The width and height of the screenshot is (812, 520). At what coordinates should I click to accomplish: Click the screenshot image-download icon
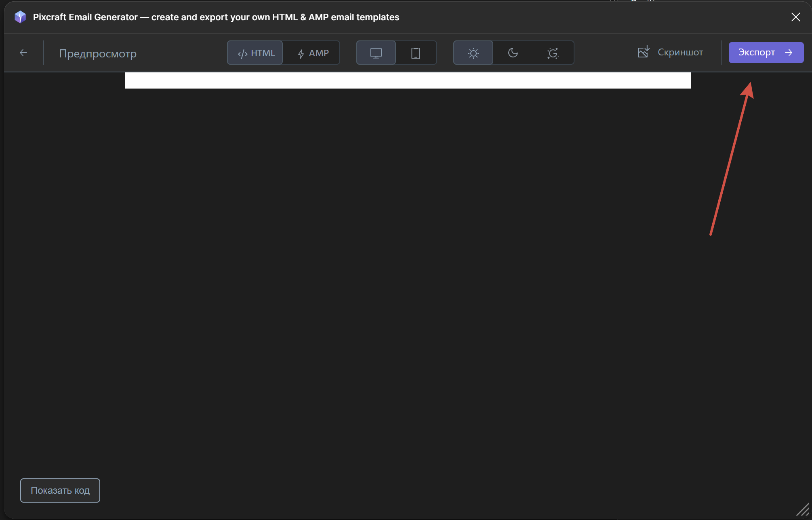tap(643, 52)
